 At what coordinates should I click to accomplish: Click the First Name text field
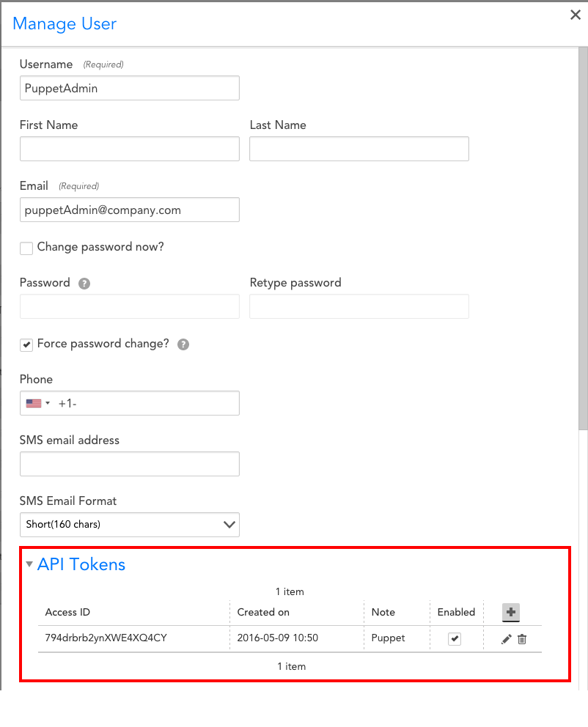[x=130, y=149]
